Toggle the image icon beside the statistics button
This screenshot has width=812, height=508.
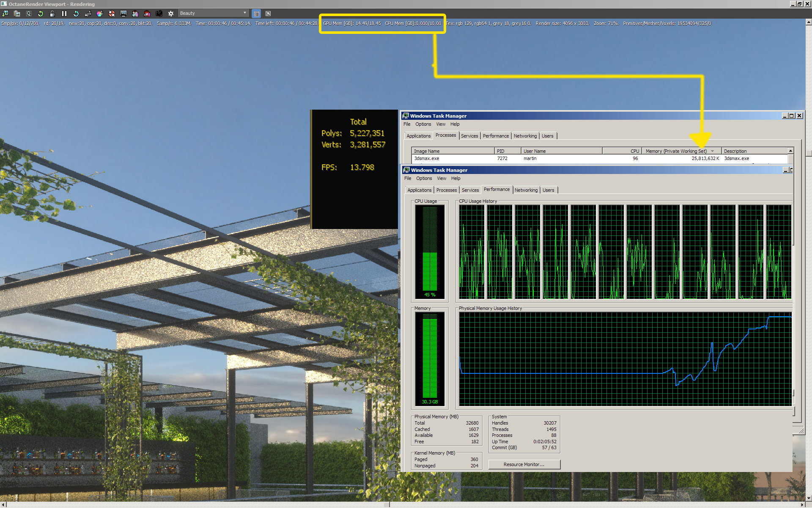[x=268, y=14]
